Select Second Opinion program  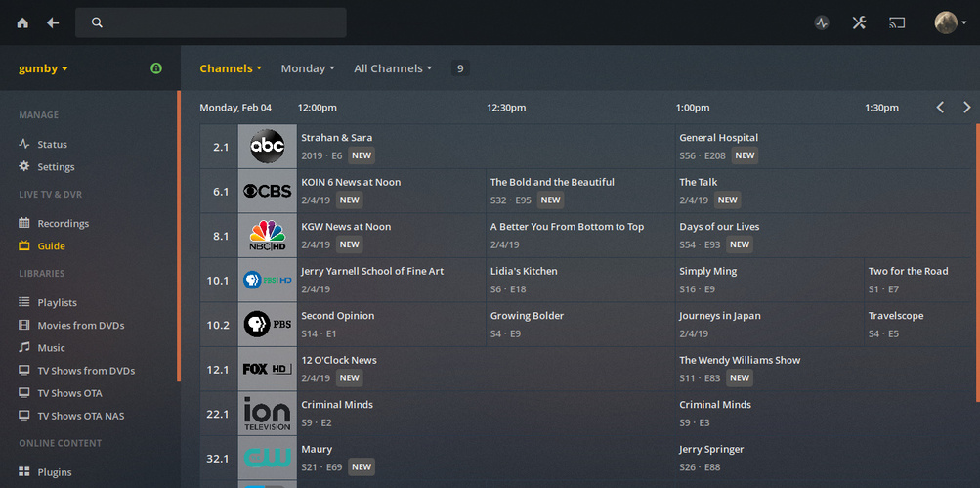tap(391, 324)
